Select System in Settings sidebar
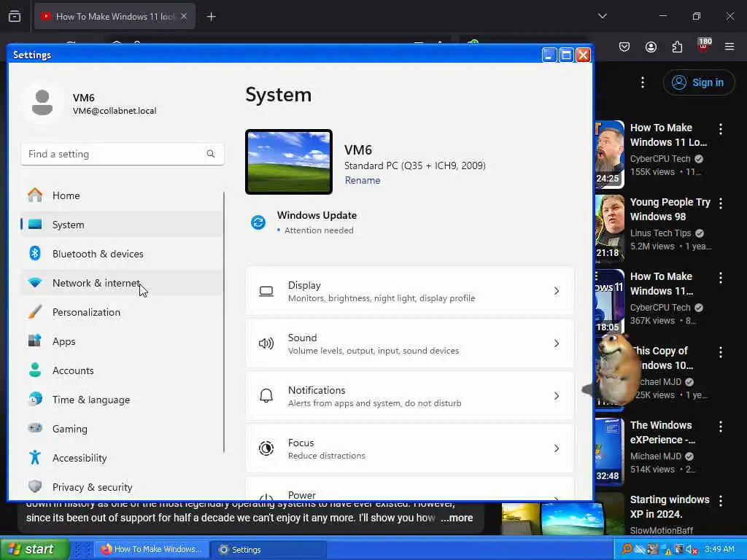 pos(122,225)
